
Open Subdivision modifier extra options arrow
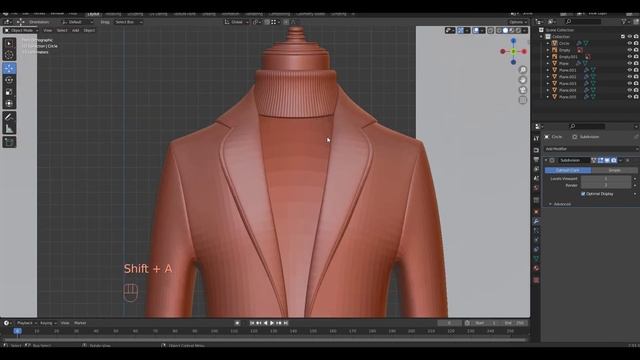620,160
